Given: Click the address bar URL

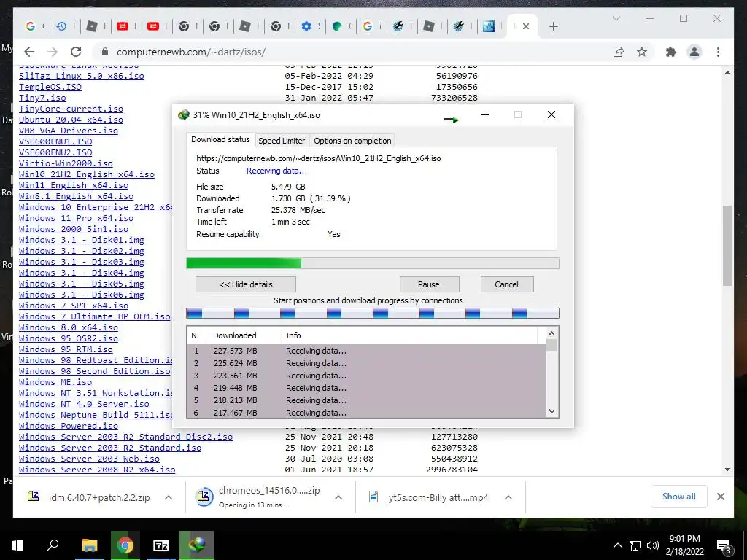Looking at the screenshot, I should (191, 52).
